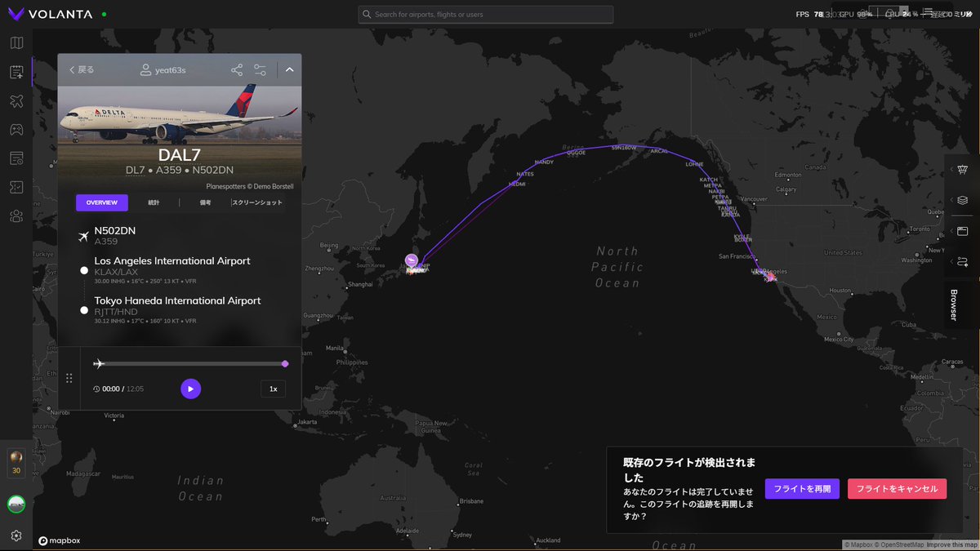Click the KATCH waypoint label
The image size is (980, 551).
click(709, 180)
